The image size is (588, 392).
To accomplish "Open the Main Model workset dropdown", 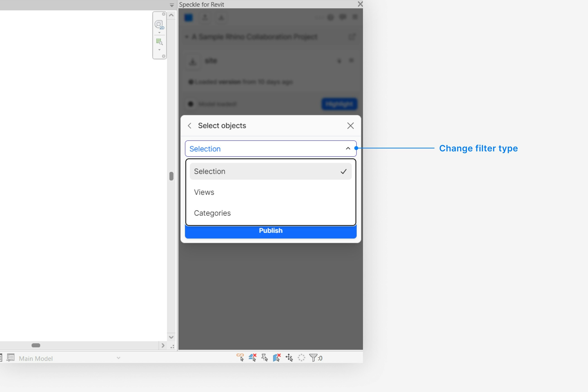I will click(x=118, y=358).
